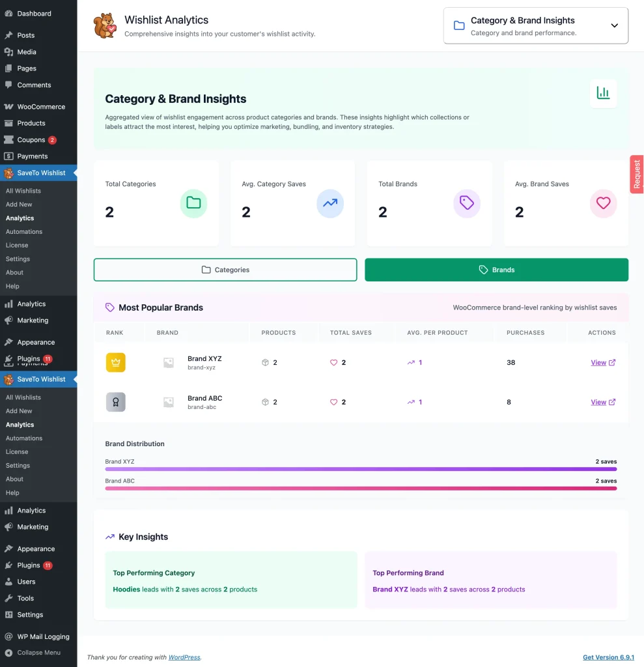View the Brand XYZ product listing

602,362
